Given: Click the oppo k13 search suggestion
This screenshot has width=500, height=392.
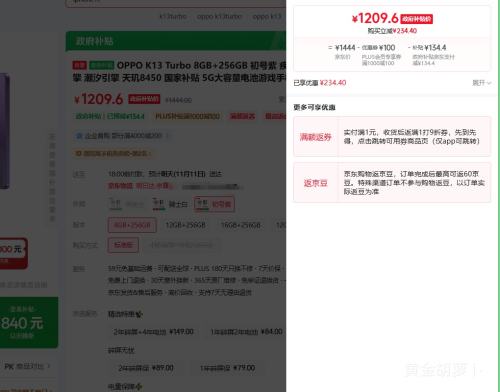Looking at the screenshot, I should point(267,16).
